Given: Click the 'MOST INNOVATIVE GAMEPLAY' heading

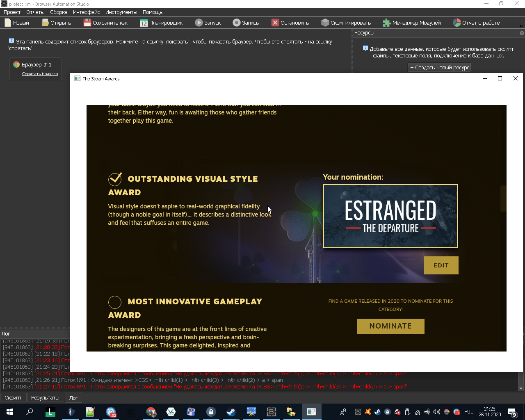Looking at the screenshot, I should coord(195,301).
